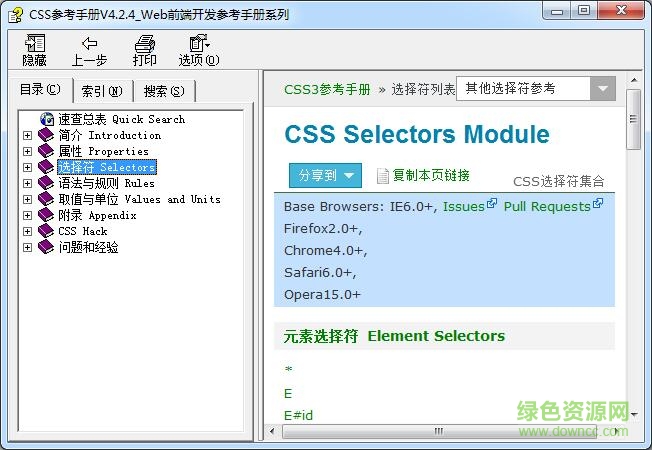Open the * universal selector link
Screen dimensions: 652x450
pyautogui.click(x=289, y=369)
